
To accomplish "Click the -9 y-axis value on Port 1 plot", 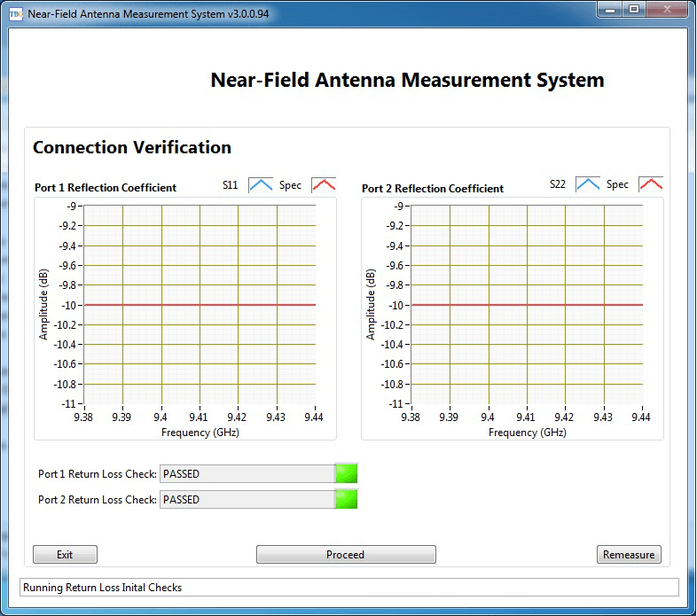I will pyautogui.click(x=72, y=206).
